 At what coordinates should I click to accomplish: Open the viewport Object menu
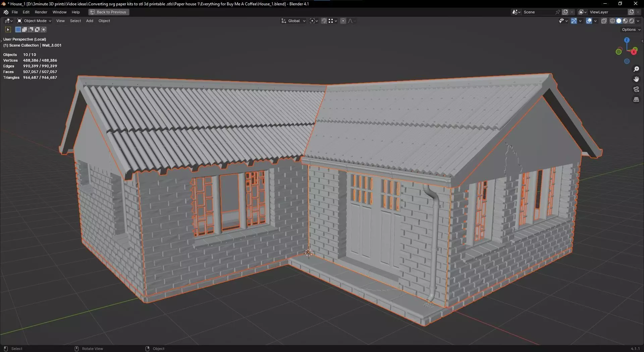[x=104, y=21]
